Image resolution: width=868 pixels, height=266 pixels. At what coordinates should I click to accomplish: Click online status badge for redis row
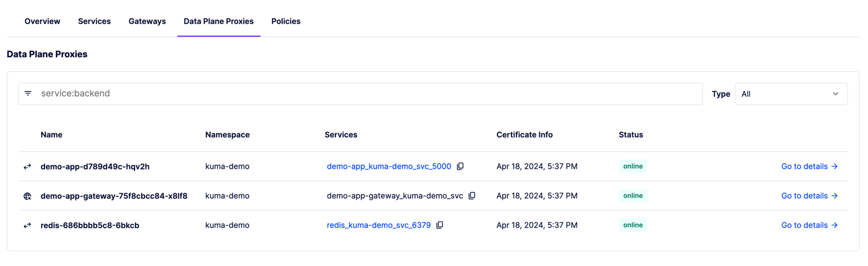point(633,225)
